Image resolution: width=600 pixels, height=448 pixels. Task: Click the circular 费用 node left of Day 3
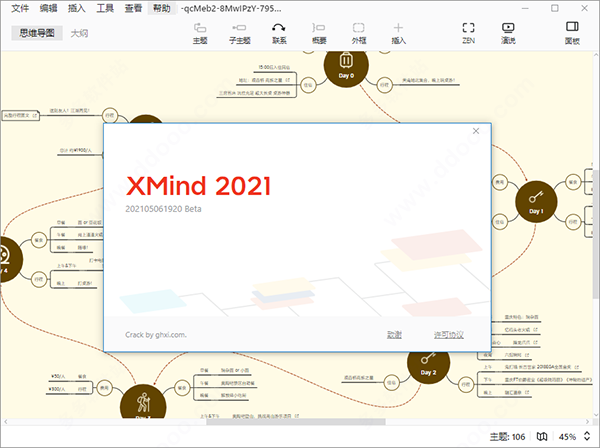click(x=104, y=388)
